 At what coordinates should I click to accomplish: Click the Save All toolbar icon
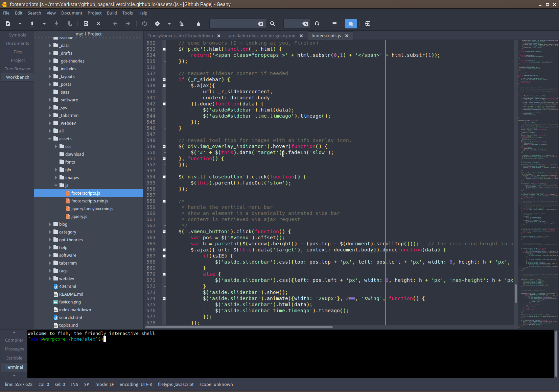coord(69,24)
